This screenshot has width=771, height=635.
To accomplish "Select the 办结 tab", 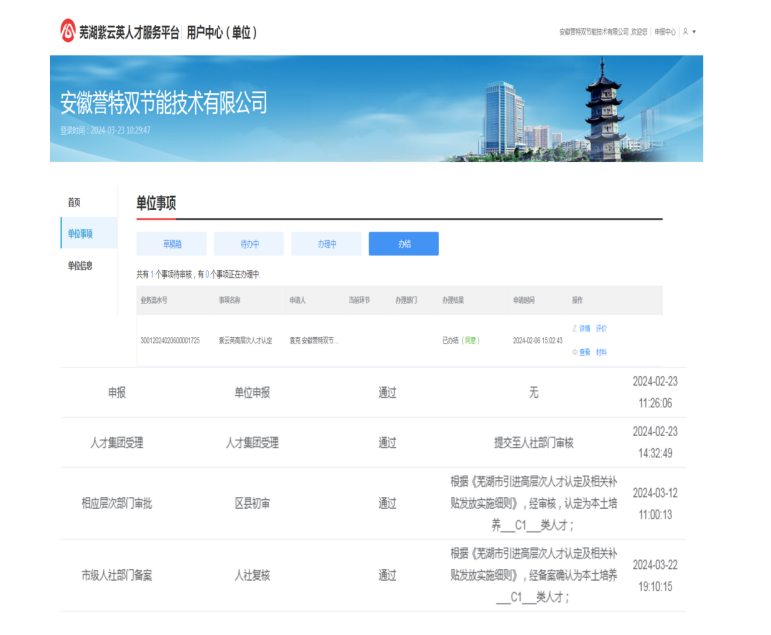I will [x=403, y=244].
